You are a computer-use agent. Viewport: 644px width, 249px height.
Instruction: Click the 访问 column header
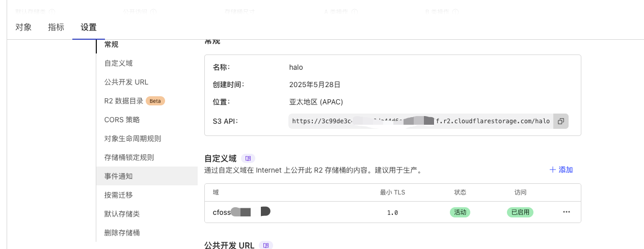click(x=520, y=192)
